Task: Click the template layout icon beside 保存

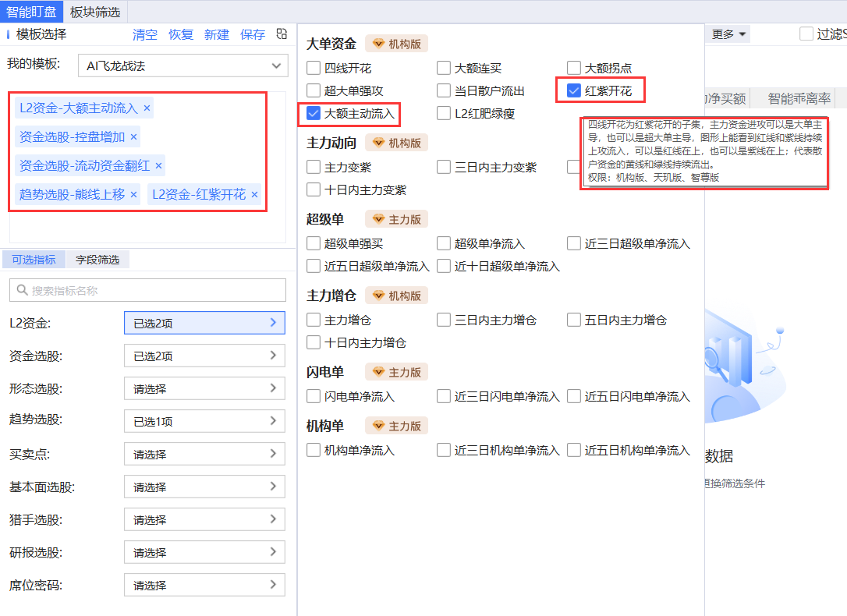Action: pos(282,34)
